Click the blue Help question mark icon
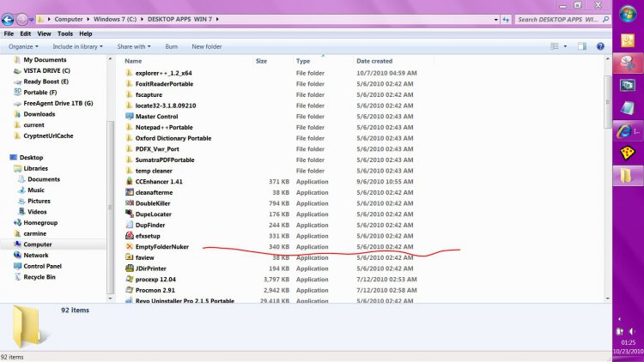 point(600,46)
